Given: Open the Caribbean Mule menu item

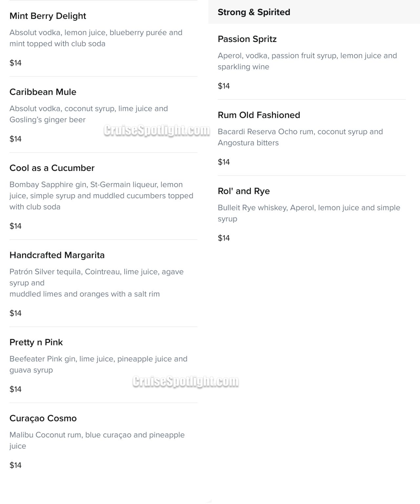Looking at the screenshot, I should click(x=43, y=92).
